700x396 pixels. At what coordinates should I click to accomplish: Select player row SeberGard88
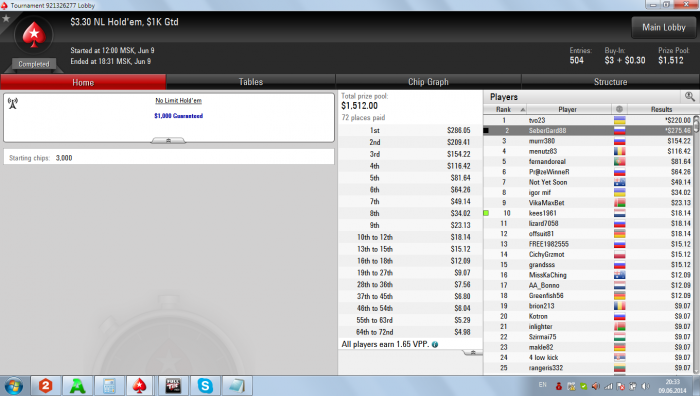[x=588, y=130]
